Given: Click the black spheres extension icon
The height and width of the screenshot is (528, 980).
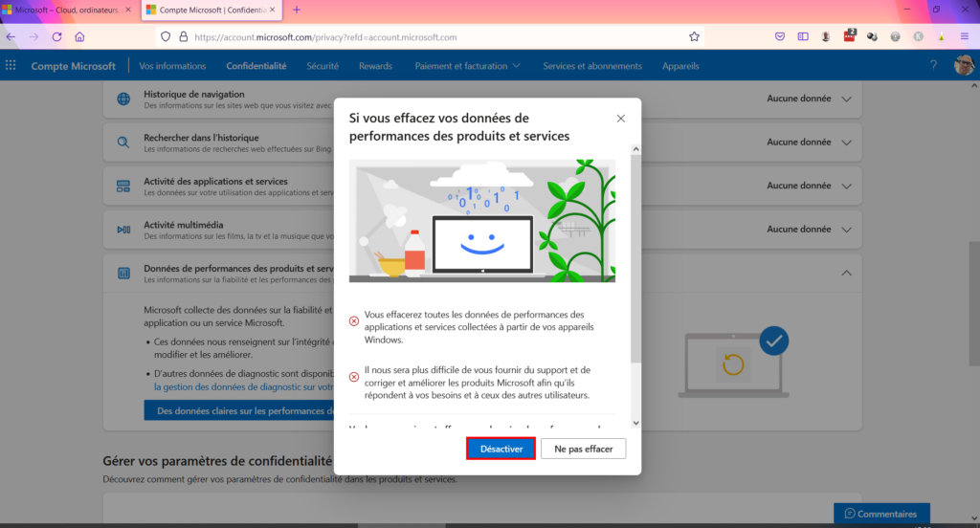Looking at the screenshot, I should coord(872,37).
